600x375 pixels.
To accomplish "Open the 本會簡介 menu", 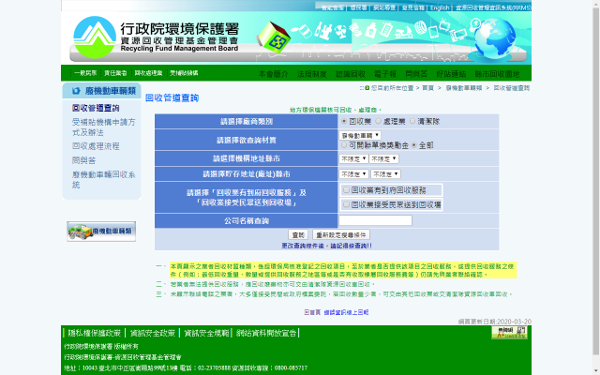I will point(273,73).
